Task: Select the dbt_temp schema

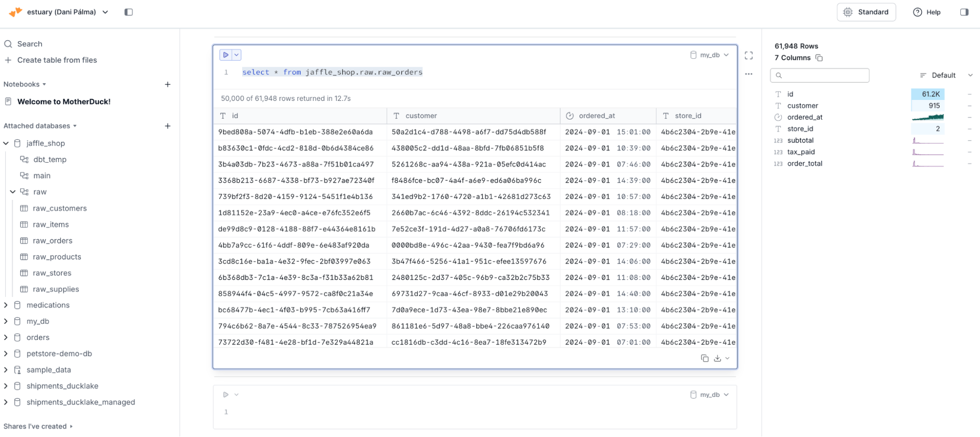Action: click(x=50, y=159)
